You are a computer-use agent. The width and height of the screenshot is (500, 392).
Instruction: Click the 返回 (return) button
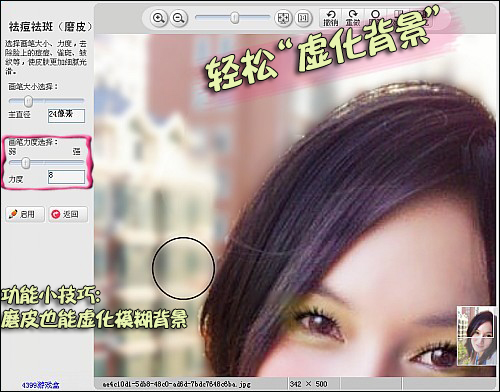click(68, 214)
